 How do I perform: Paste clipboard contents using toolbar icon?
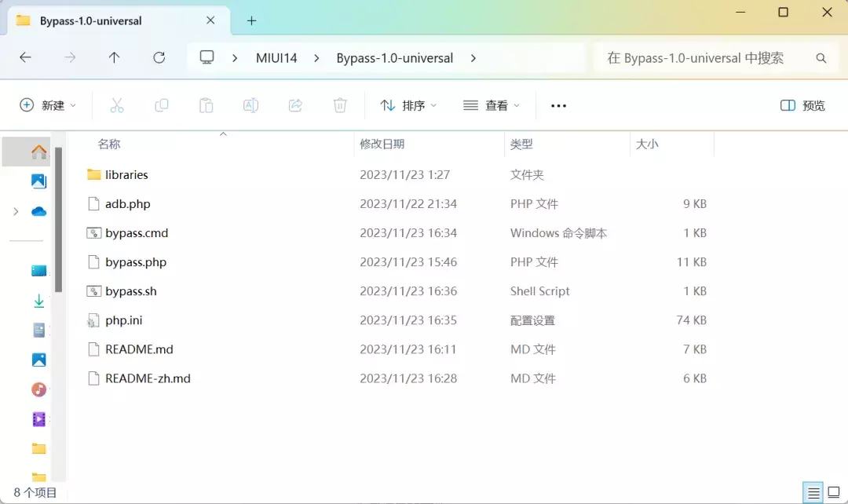[x=206, y=105]
